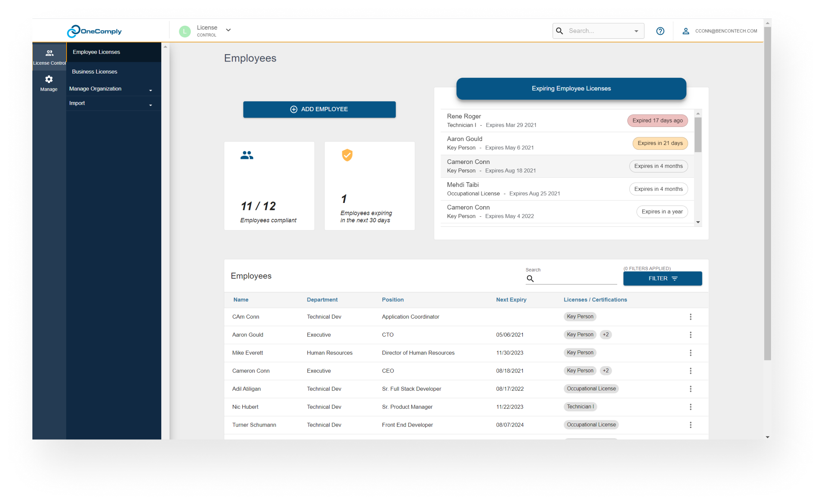The width and height of the screenshot is (821, 504).
Task: Open the user account icon for CCONN@BENCONTECH.COM
Action: tap(686, 31)
